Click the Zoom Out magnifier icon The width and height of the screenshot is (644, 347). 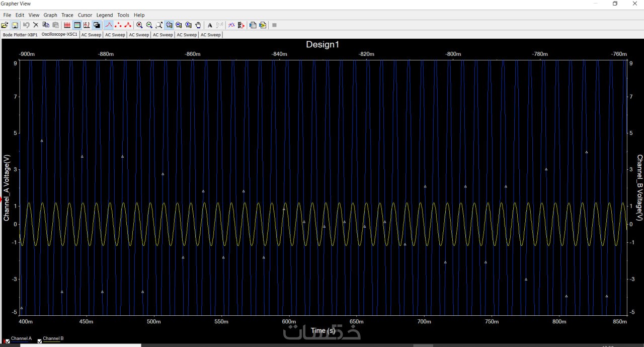pos(149,25)
